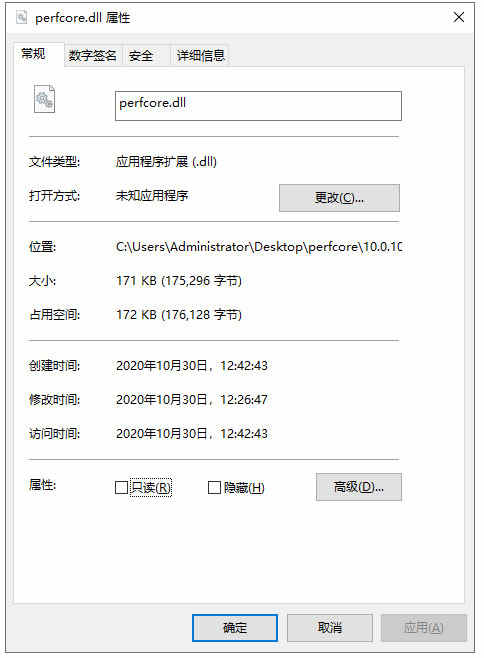Viewport: 484px width, 658px height.
Task: Open the 数字签名 tab
Action: (93, 55)
